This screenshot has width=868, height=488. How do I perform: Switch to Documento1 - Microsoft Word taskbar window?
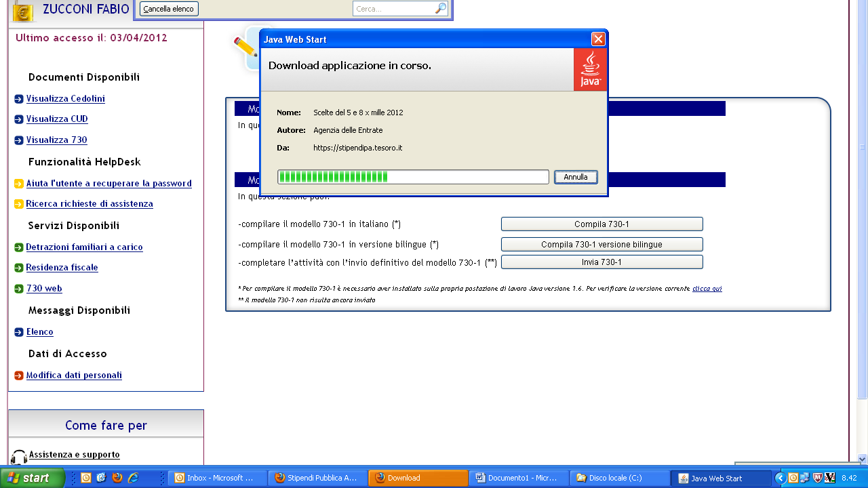click(x=519, y=478)
